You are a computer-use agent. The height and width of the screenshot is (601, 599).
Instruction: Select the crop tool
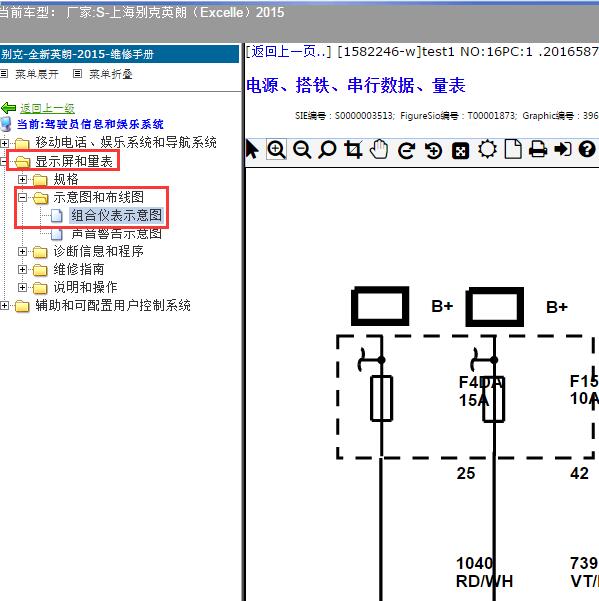pos(353,149)
